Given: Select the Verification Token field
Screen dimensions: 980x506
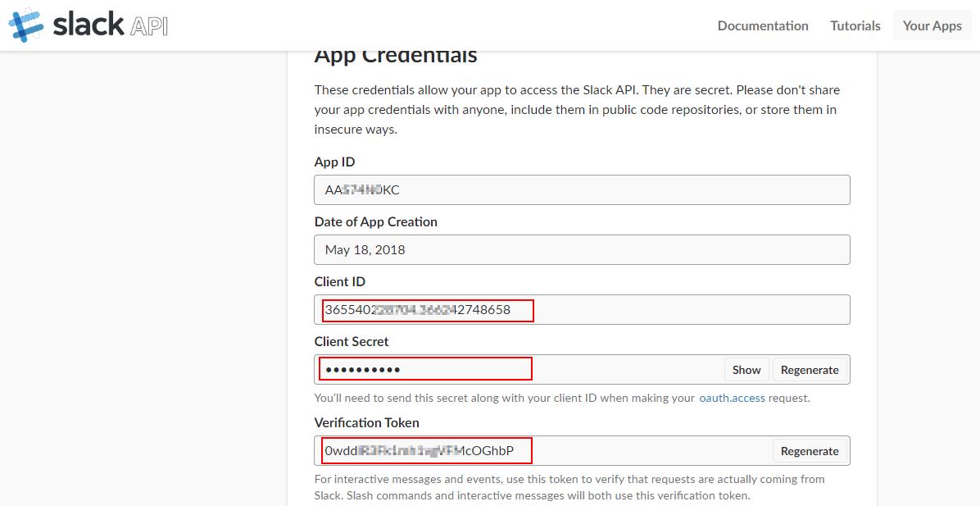Looking at the screenshot, I should [542, 450].
